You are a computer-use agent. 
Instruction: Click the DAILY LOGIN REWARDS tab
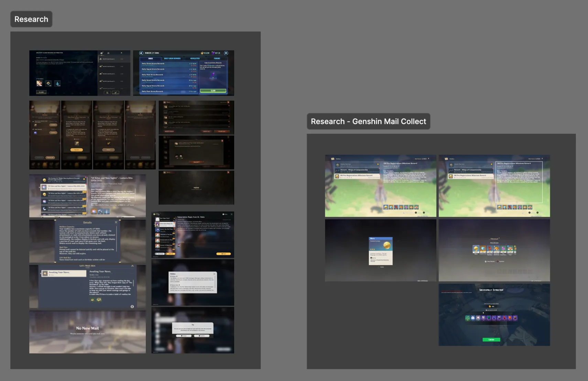tap(172, 58)
